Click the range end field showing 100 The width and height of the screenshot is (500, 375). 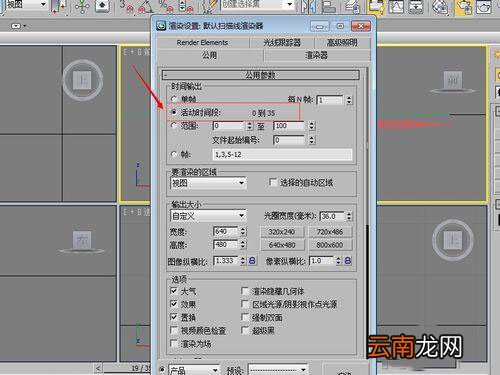(289, 126)
